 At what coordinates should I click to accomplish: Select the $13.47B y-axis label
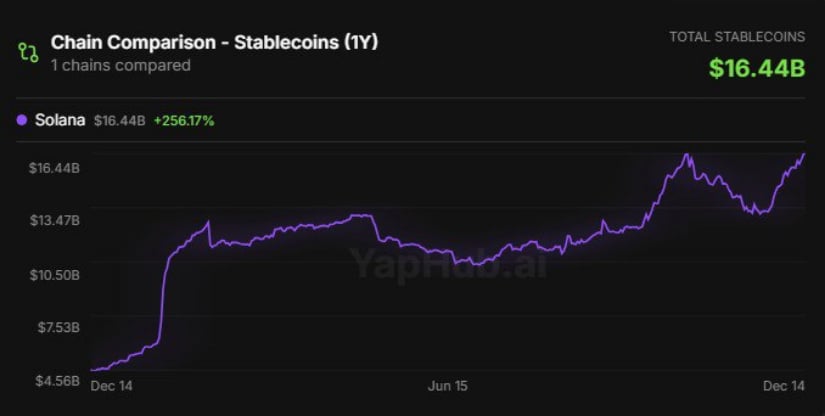(x=55, y=220)
